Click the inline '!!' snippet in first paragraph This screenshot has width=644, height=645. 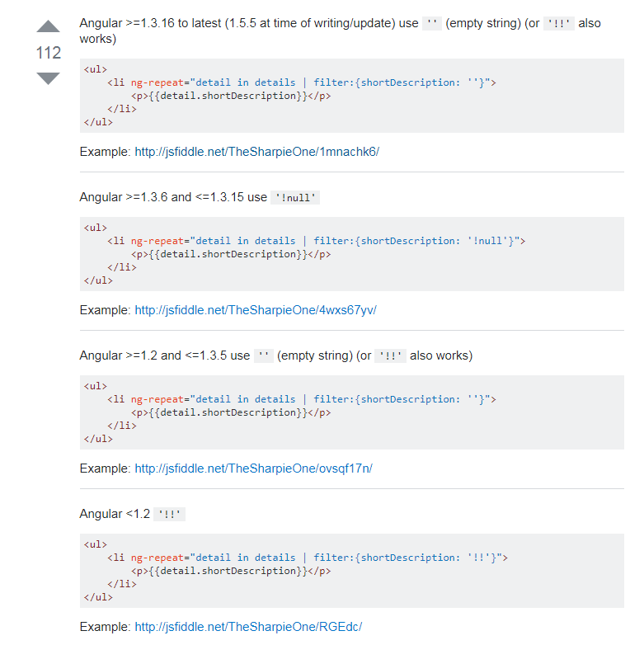558,24
